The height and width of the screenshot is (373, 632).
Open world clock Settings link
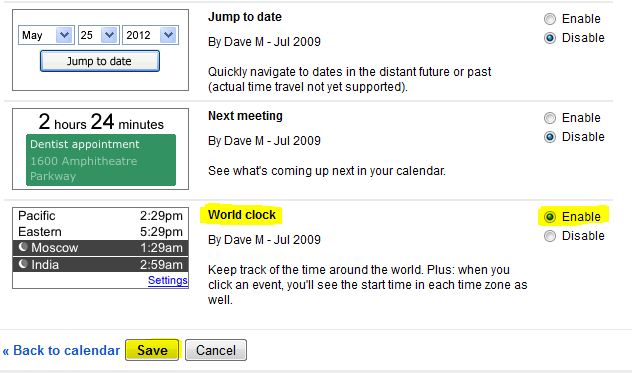[x=168, y=280]
